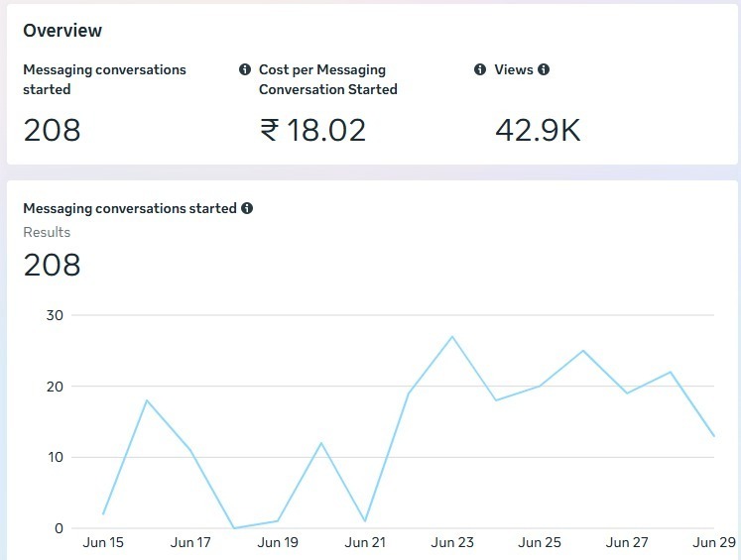The image size is (741, 560).
Task: Select the Jun 17 axis label
Action: 190,542
